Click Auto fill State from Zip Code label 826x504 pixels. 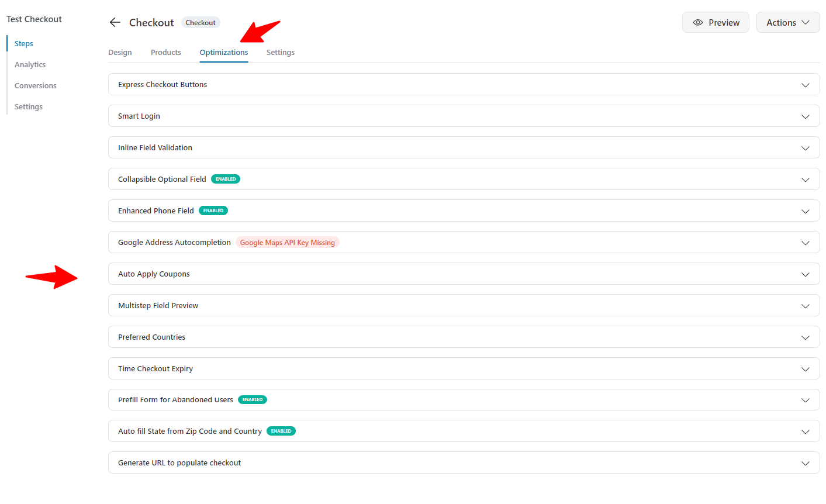tap(190, 431)
